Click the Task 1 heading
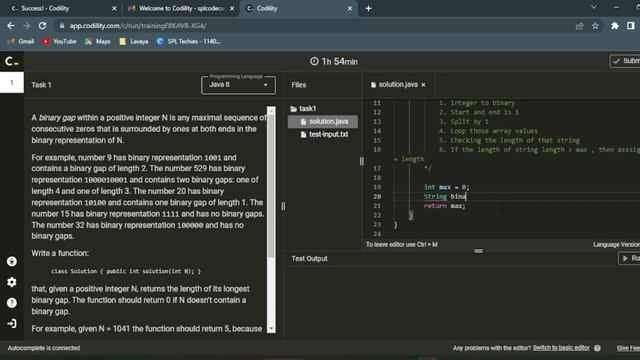 point(42,85)
